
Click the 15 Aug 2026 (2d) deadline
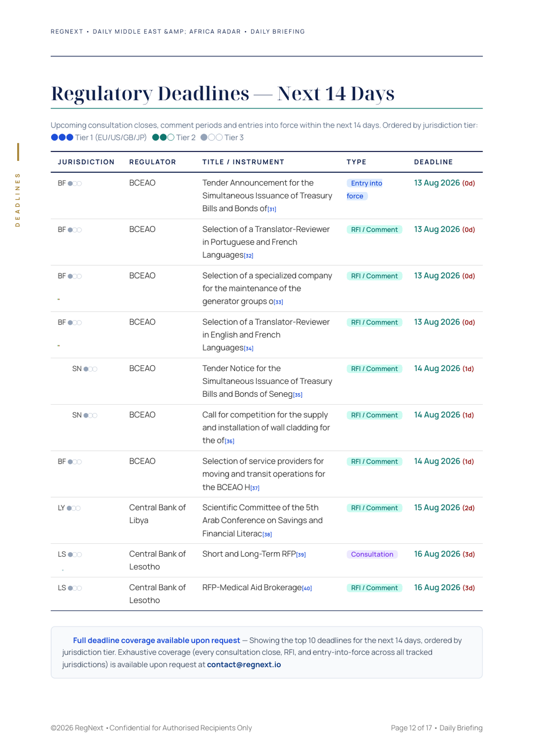pos(445,508)
